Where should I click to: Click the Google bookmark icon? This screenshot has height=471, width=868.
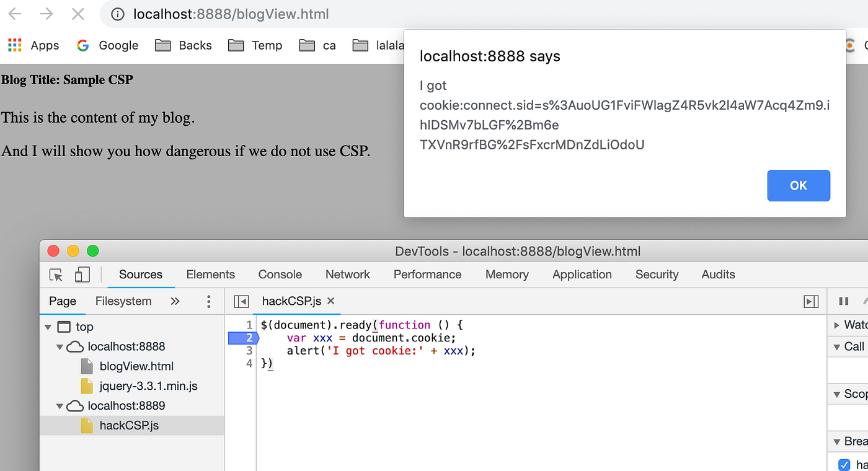pos(82,45)
